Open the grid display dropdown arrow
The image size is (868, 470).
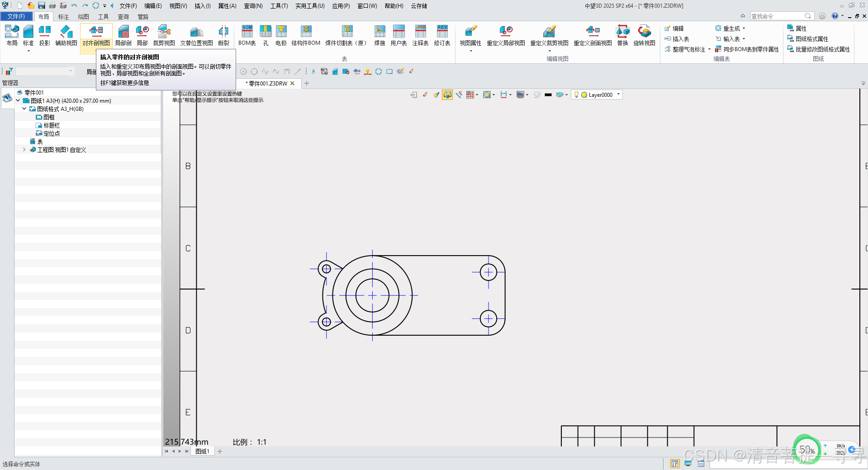477,95
